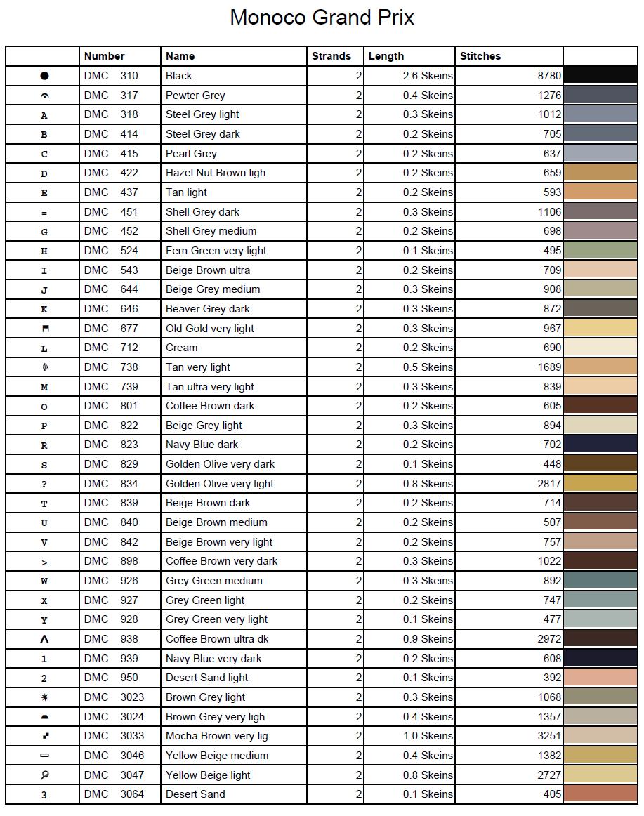This screenshot has height=816, width=644.
Task: Click the Black color swatch
Action: coord(600,76)
